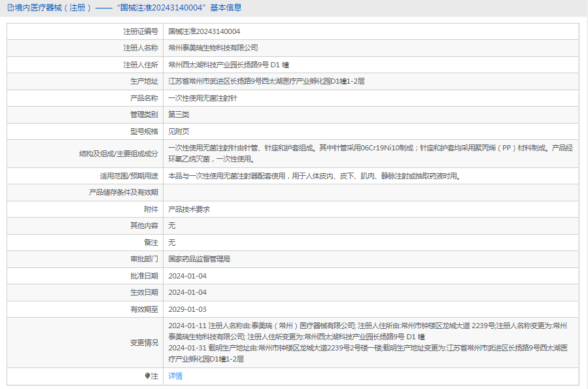Select registration number 国械注准20243140004 value
Viewport: 588px width, 389px height.
point(204,31)
